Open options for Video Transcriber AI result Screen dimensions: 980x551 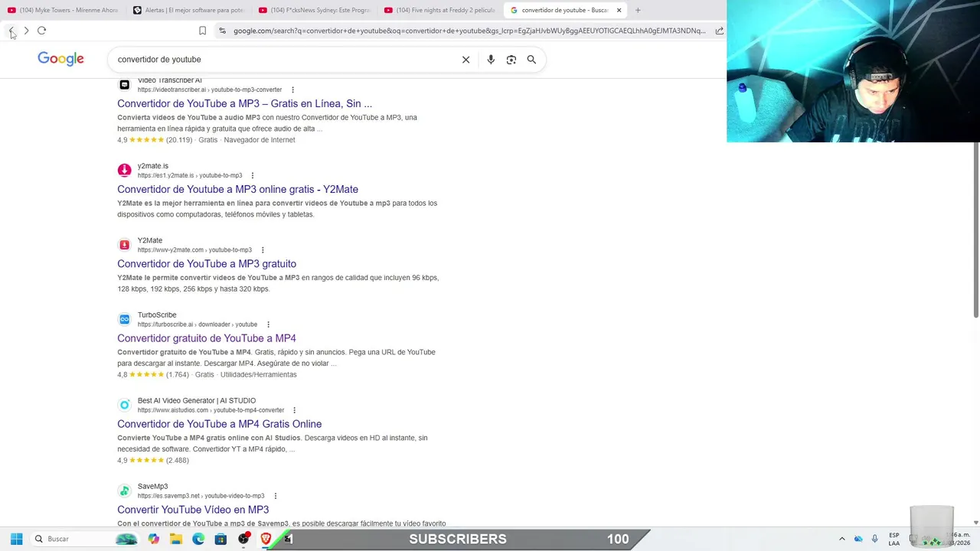tap(292, 90)
